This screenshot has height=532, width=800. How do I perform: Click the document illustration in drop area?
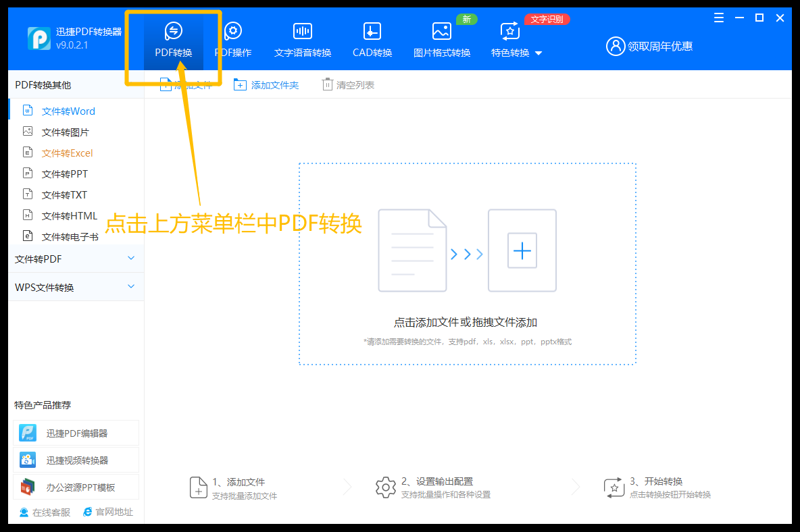[x=412, y=250]
